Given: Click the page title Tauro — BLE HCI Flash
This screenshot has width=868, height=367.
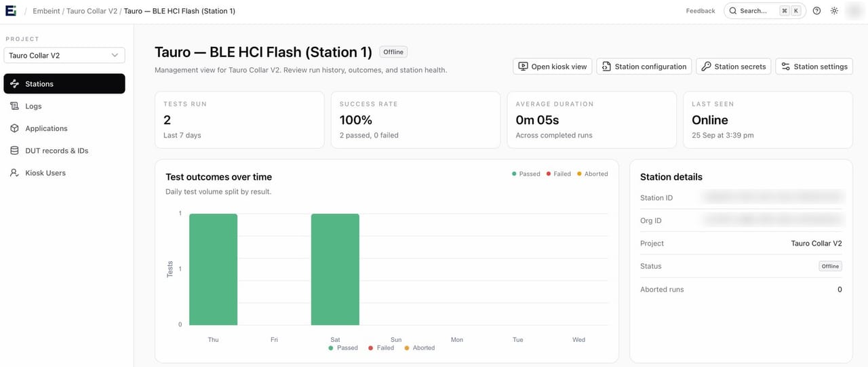Looking at the screenshot, I should tap(263, 52).
